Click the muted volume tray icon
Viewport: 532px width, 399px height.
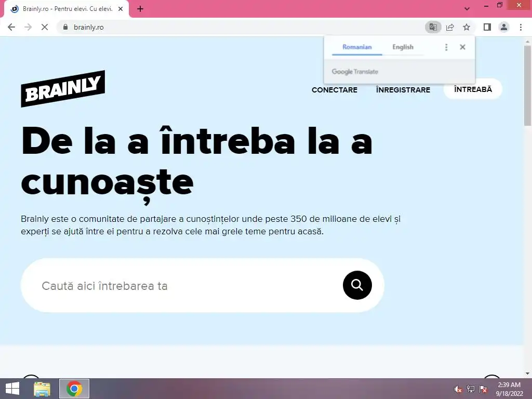458,389
